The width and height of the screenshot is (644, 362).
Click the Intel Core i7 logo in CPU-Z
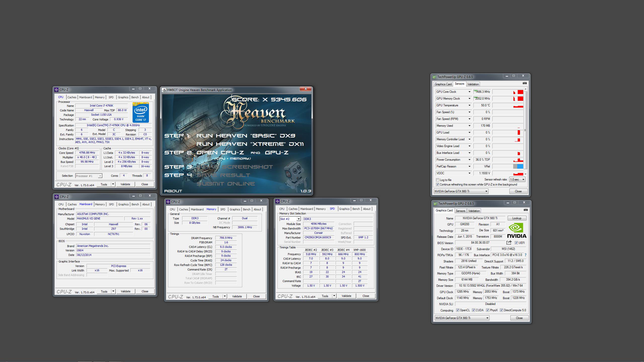pos(141,112)
